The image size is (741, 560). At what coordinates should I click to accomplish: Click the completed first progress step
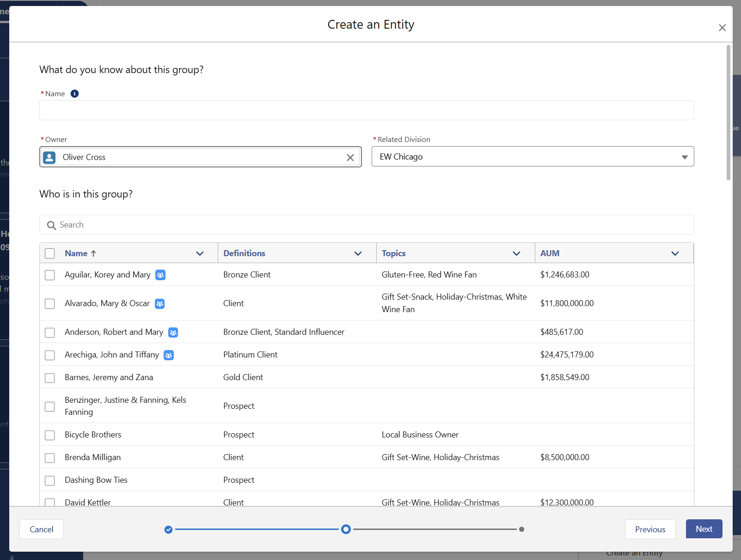(x=168, y=529)
